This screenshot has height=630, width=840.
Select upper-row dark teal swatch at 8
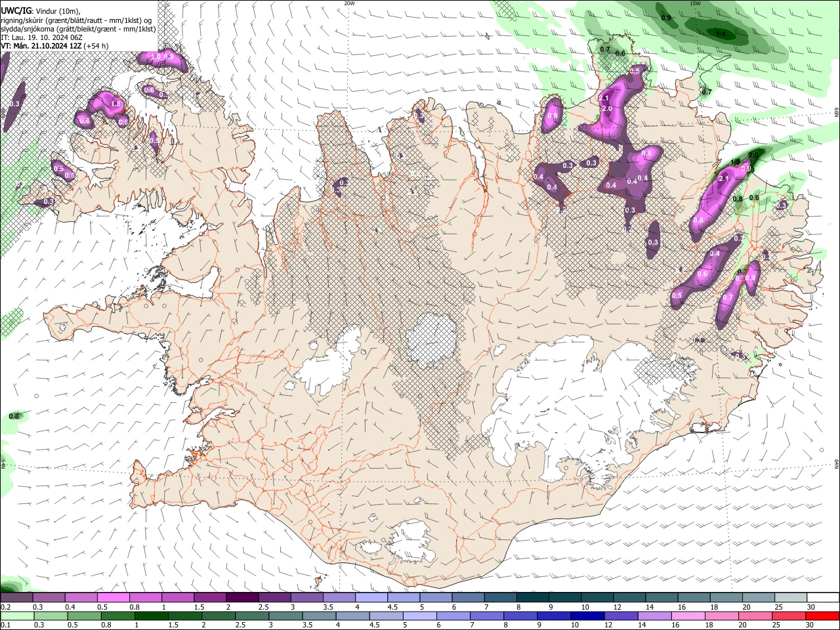pyautogui.click(x=531, y=598)
